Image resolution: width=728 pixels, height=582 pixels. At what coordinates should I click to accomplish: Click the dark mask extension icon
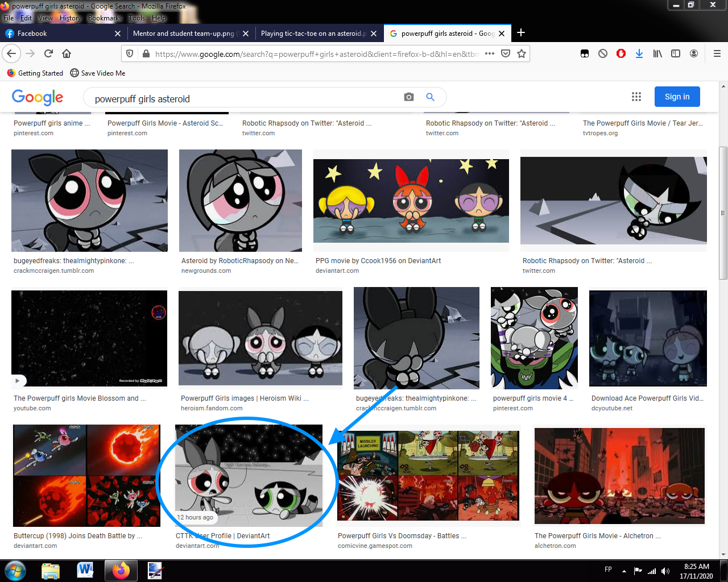click(585, 53)
